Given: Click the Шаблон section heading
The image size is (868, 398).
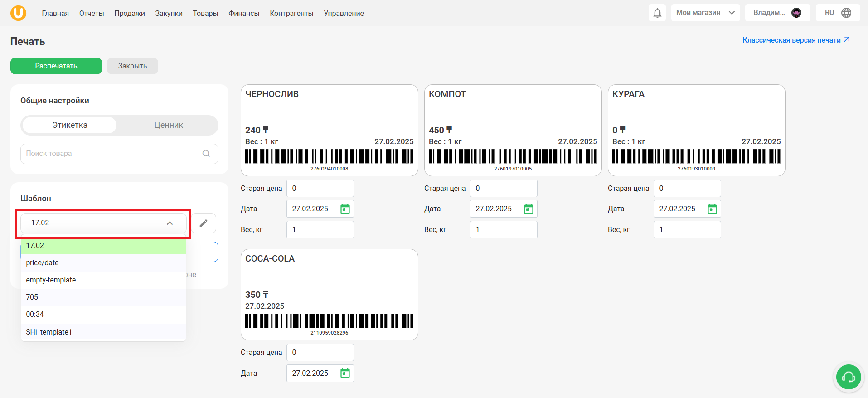Looking at the screenshot, I should pyautogui.click(x=36, y=199).
